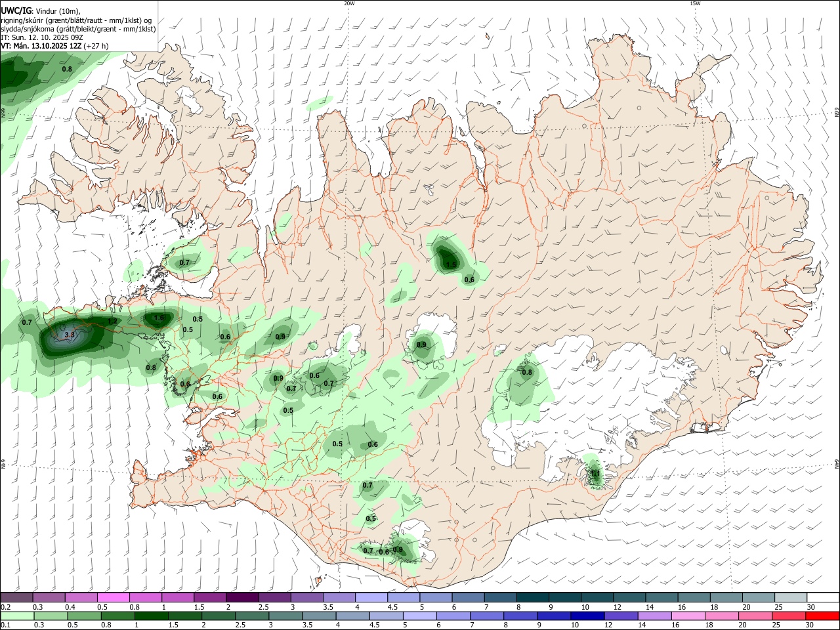This screenshot has width=840, height=630.
Task: Click the '15W' longitude label
Action: pos(694,3)
